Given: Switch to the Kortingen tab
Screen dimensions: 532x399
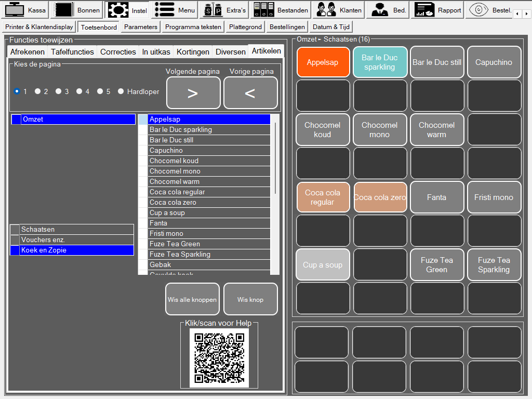Looking at the screenshot, I should pyautogui.click(x=193, y=51).
